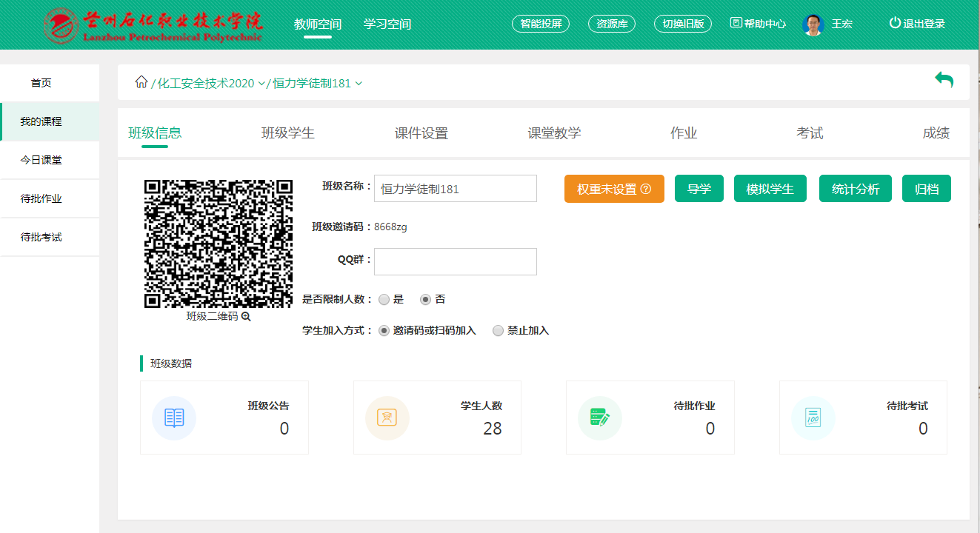Switch to the 班级学生 tab
980x533 pixels.
[288, 133]
